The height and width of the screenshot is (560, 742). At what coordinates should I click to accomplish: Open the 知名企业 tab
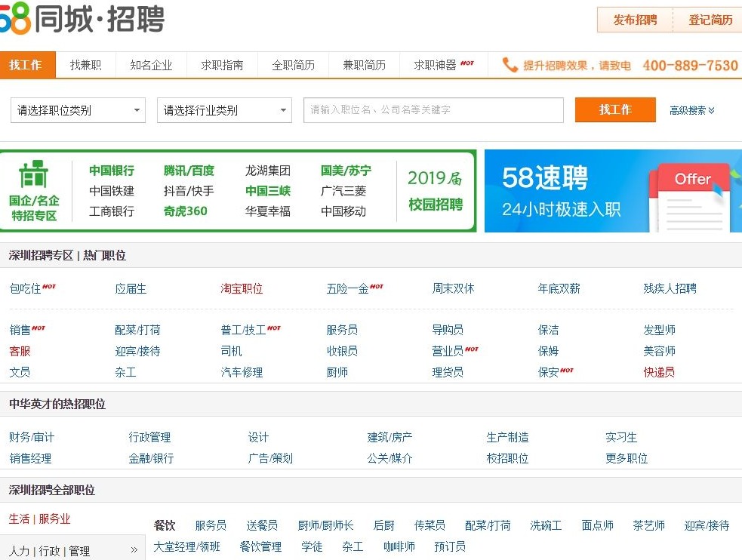pos(151,65)
